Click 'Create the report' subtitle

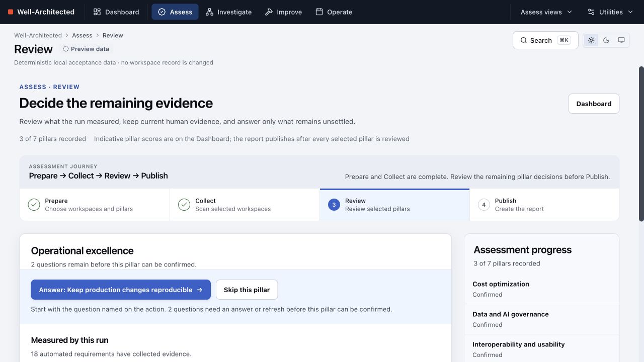pos(519,209)
